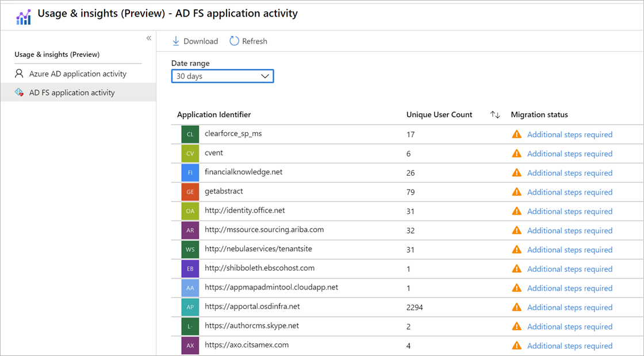Collapse the sidebar with the double chevron
The height and width of the screenshot is (356, 644).
pos(149,38)
